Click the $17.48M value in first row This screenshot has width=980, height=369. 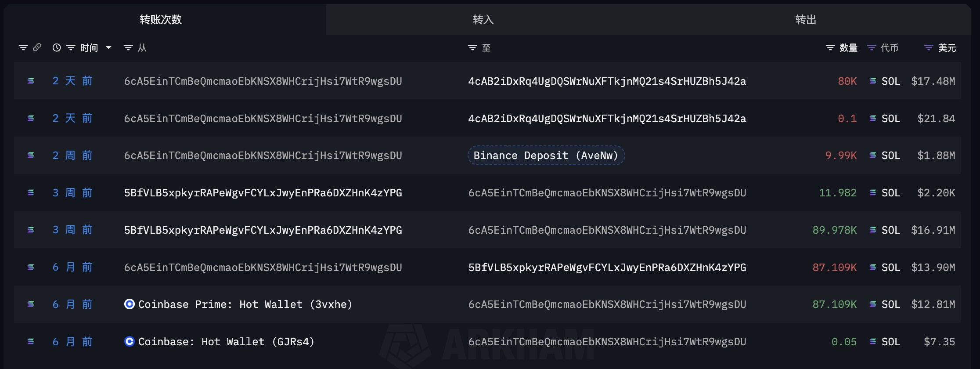(933, 81)
